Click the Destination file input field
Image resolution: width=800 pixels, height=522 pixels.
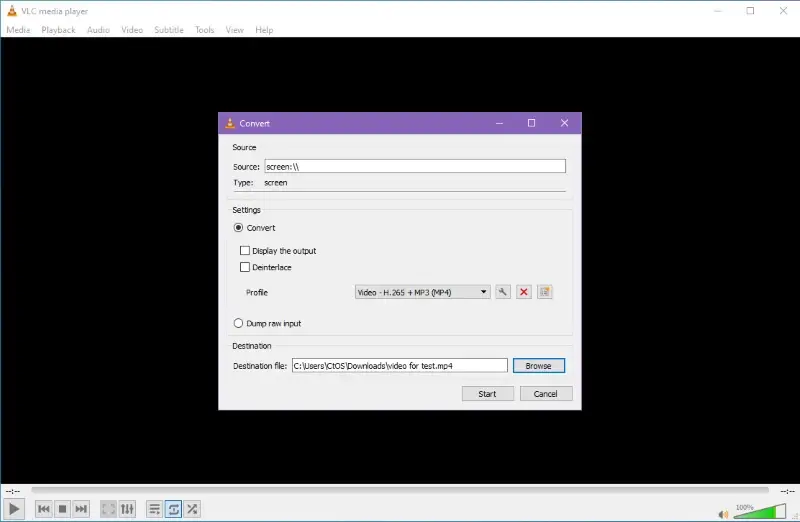399,365
